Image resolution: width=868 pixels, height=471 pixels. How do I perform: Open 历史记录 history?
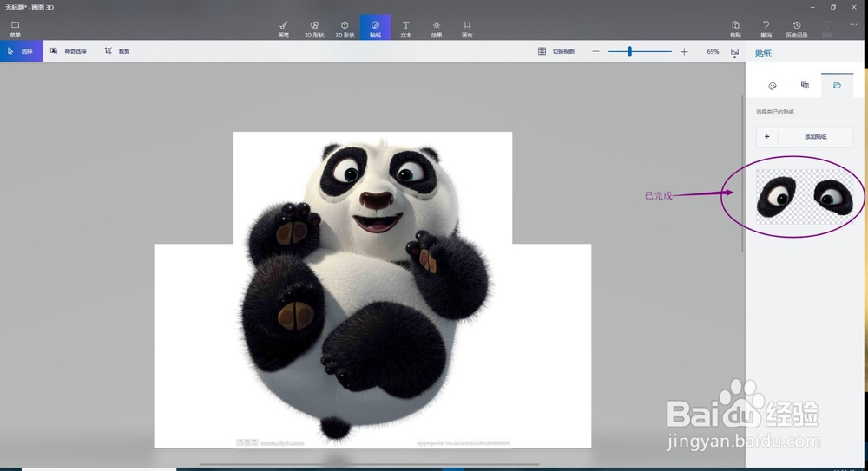click(x=797, y=29)
